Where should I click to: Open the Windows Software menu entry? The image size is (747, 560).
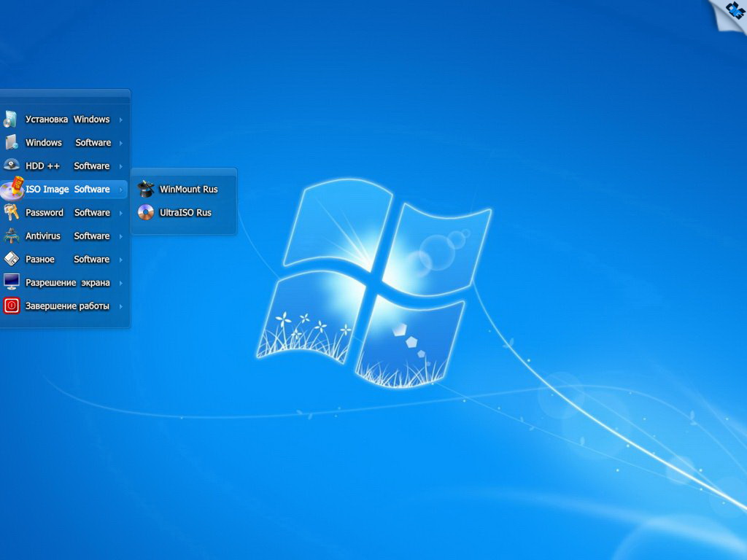64,142
